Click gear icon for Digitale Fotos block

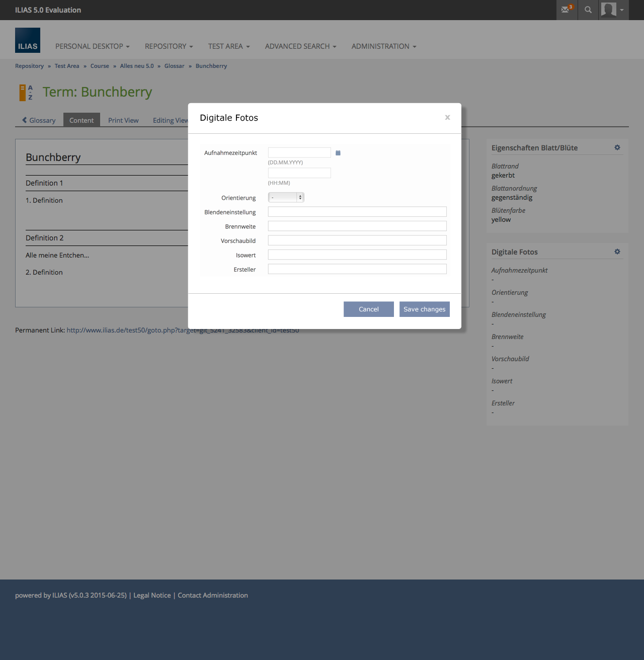click(x=617, y=252)
